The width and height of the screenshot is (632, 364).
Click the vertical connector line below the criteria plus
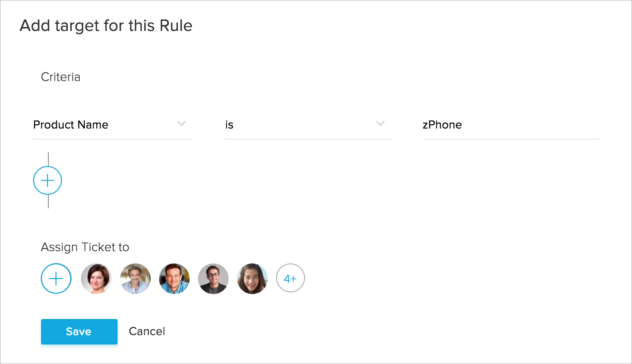coord(48,202)
